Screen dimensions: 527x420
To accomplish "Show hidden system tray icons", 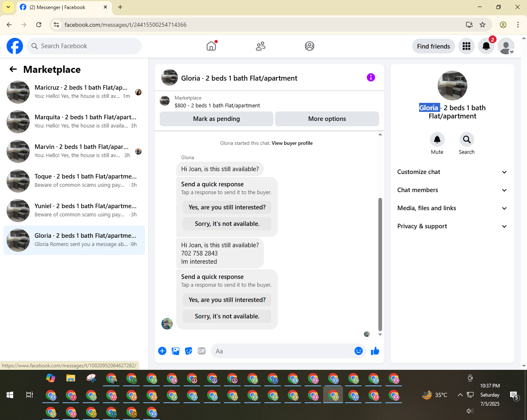I will pos(460,395).
